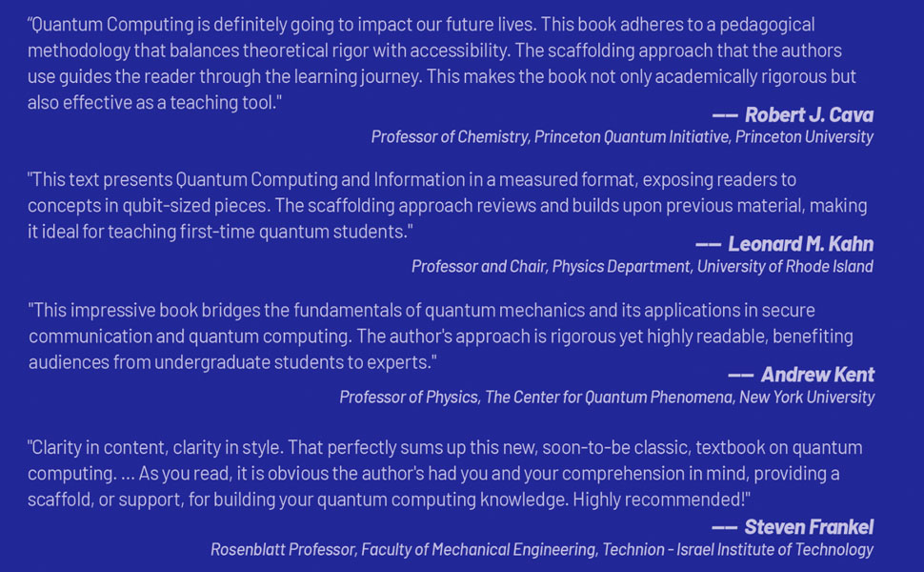Click the sentence "Clarity in content, clarity in style."
This screenshot has width=924, height=572.
pos(157,447)
